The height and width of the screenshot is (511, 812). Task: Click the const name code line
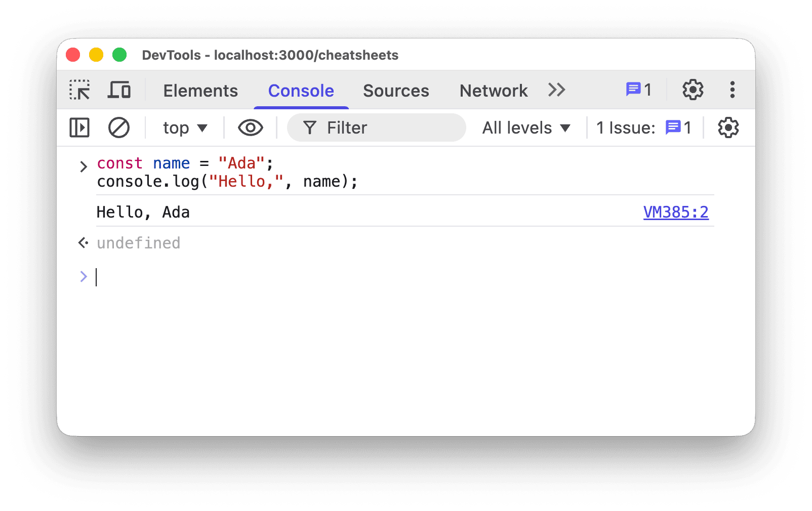pyautogui.click(x=185, y=163)
